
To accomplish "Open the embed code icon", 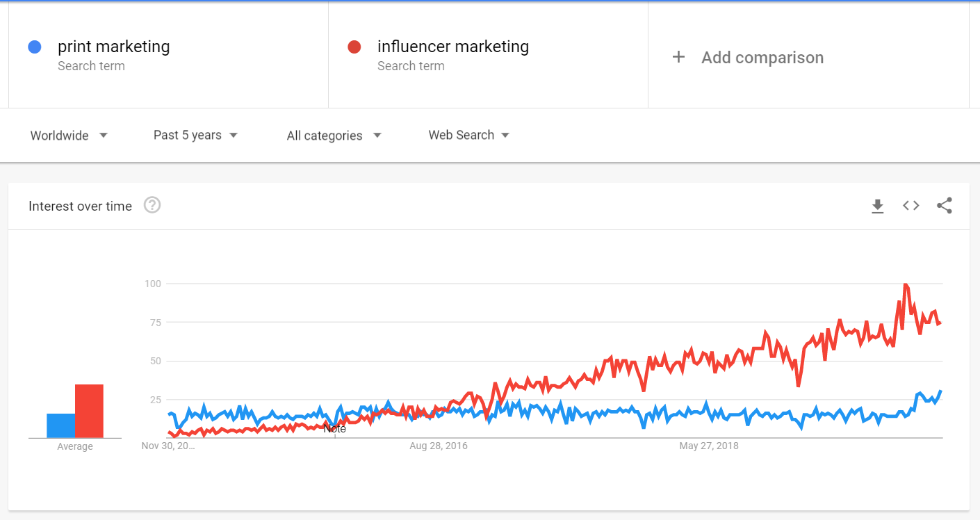I will 911,206.
